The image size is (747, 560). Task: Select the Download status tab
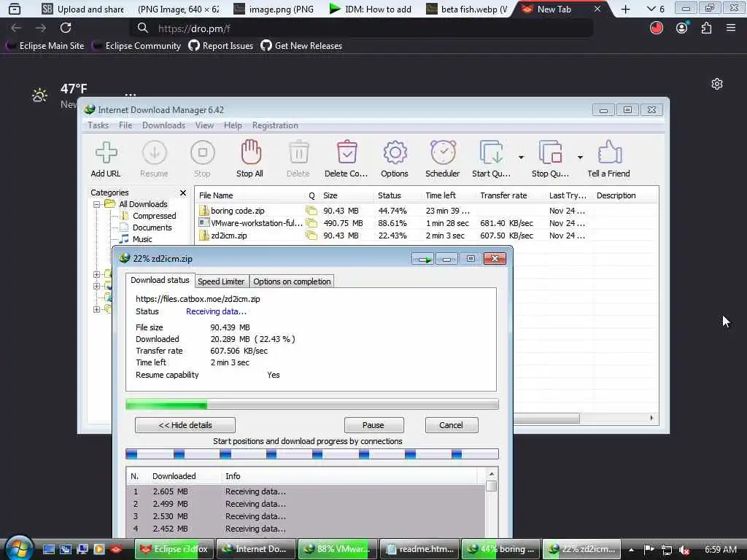[x=160, y=280]
